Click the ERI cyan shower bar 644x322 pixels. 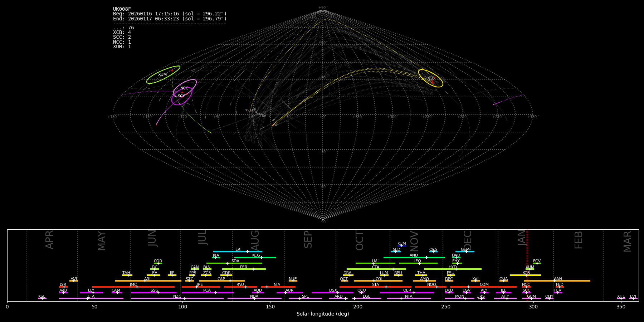point(238,252)
